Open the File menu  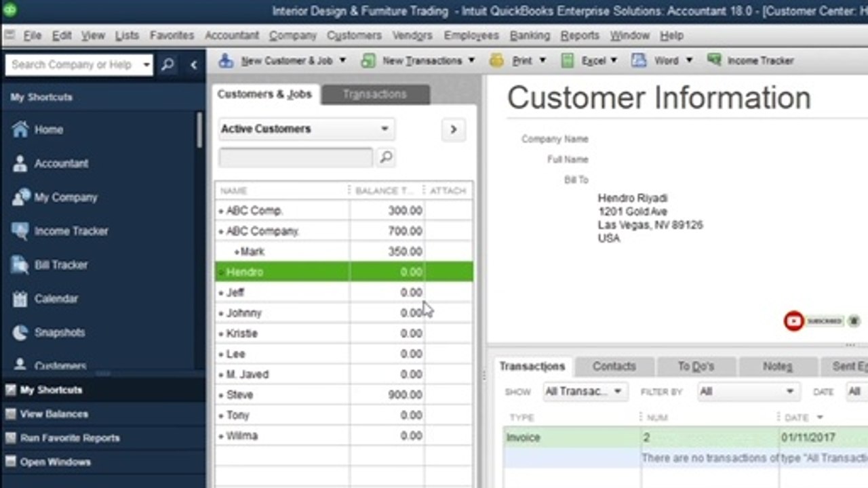click(32, 35)
